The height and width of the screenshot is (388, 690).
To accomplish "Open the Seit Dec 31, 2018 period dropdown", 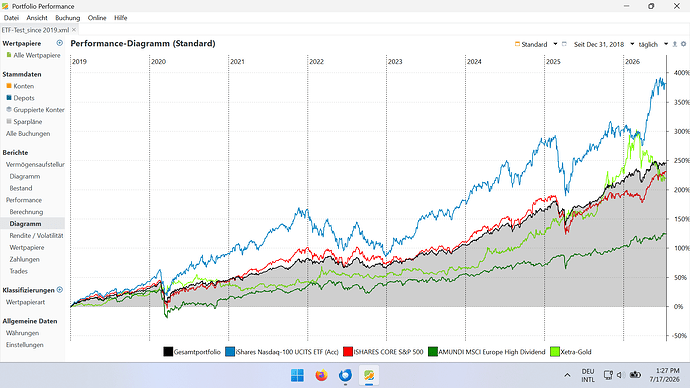I will pyautogui.click(x=604, y=44).
